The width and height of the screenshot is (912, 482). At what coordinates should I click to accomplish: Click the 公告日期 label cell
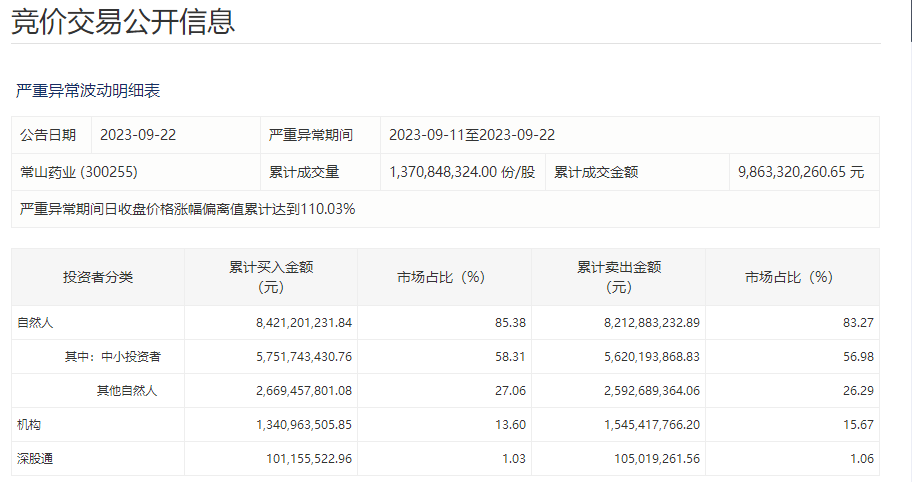click(48, 135)
